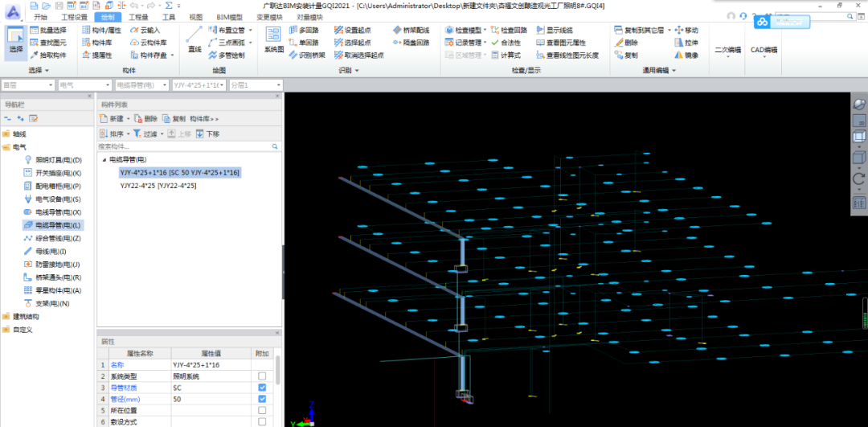Screen dimensions: 868x427
Task: Click 下移 move down button
Action: (207, 133)
